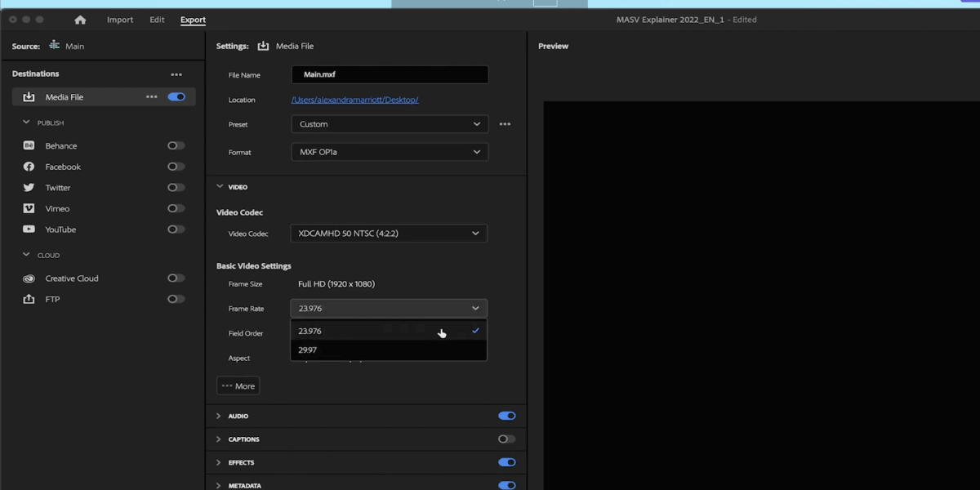Disable the Audio section toggle
Image resolution: width=980 pixels, height=490 pixels.
[x=507, y=416]
